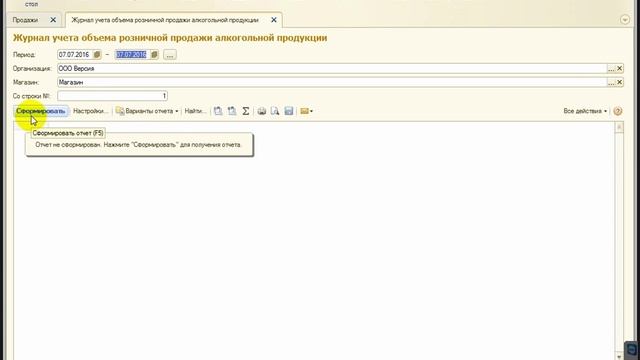Click the Сформировать button
Viewport: 640px width, 360px height.
pyautogui.click(x=40, y=111)
